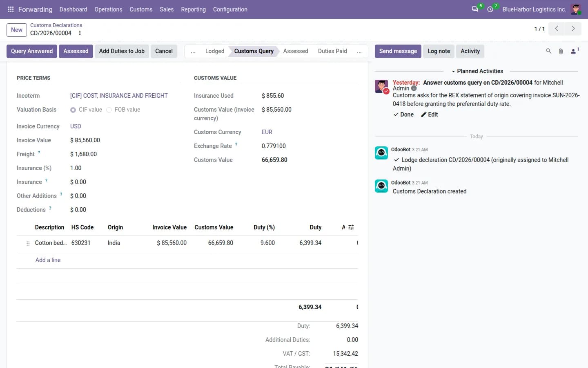Open the conversations messages icon in navbar
Viewport: 588px width, 368px height.
(475, 9)
